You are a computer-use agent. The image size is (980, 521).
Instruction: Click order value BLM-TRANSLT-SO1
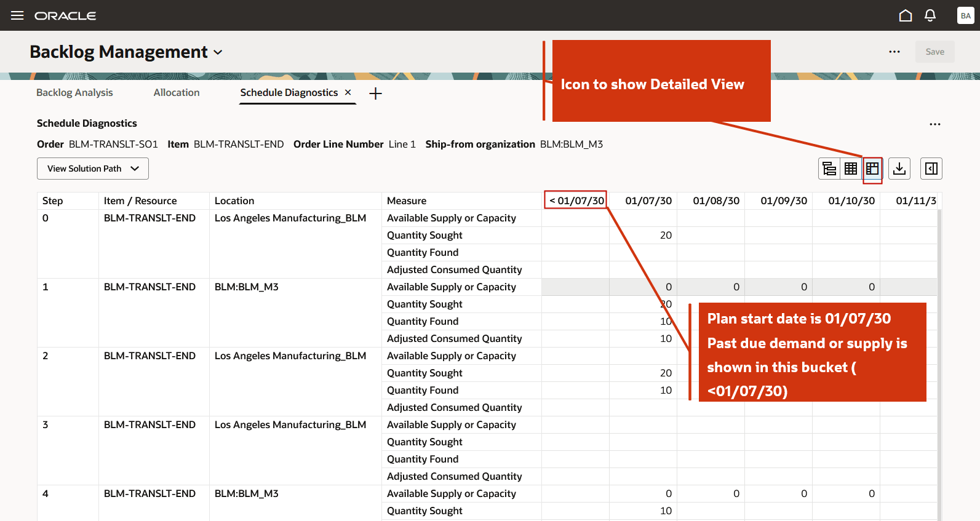coord(113,144)
